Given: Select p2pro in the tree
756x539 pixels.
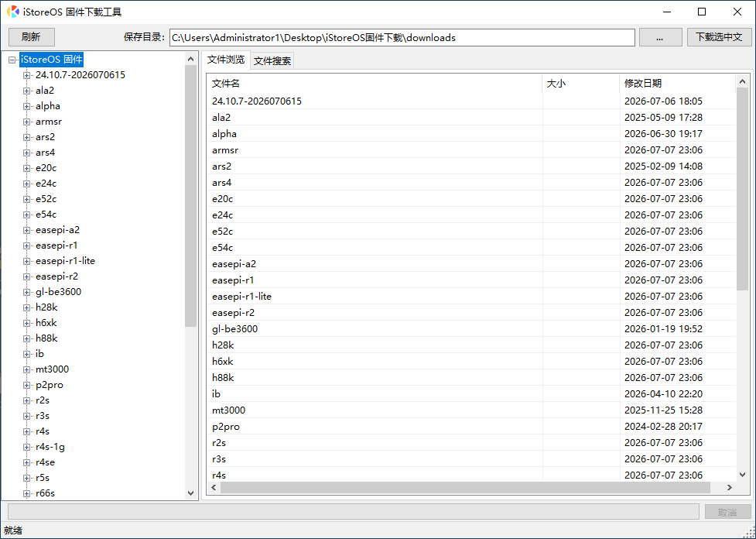Looking at the screenshot, I should (50, 385).
